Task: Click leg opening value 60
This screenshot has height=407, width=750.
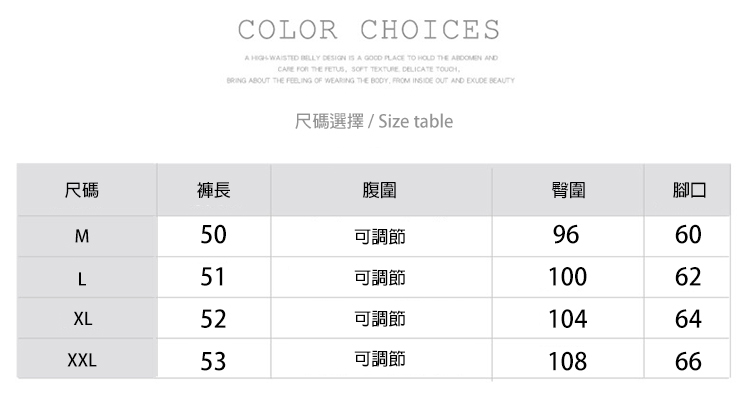Action: pyautogui.click(x=688, y=236)
